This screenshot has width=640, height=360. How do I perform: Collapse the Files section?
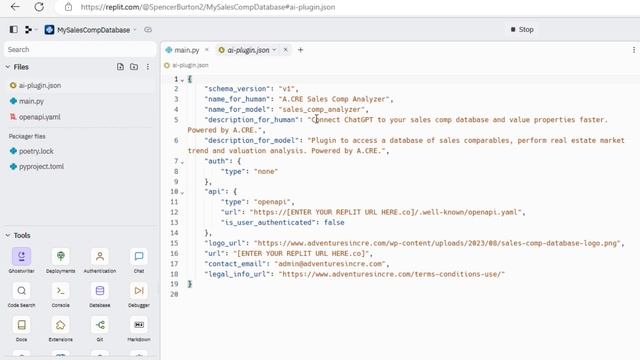click(8, 67)
